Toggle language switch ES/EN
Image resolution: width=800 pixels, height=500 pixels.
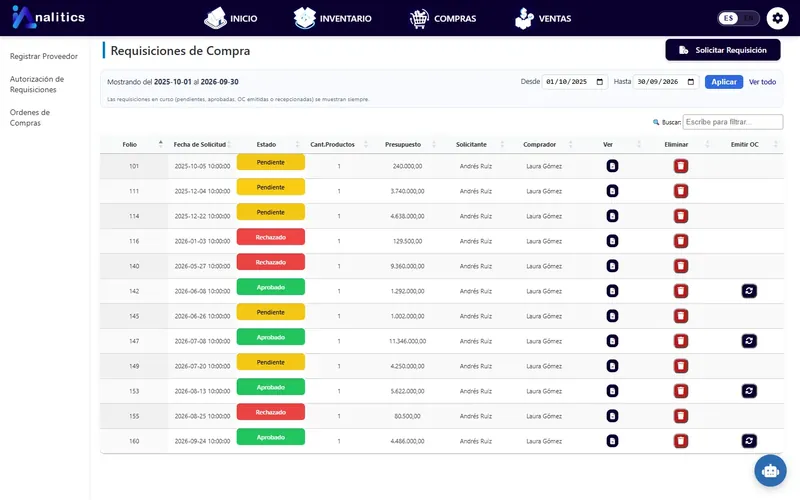pyautogui.click(x=738, y=18)
